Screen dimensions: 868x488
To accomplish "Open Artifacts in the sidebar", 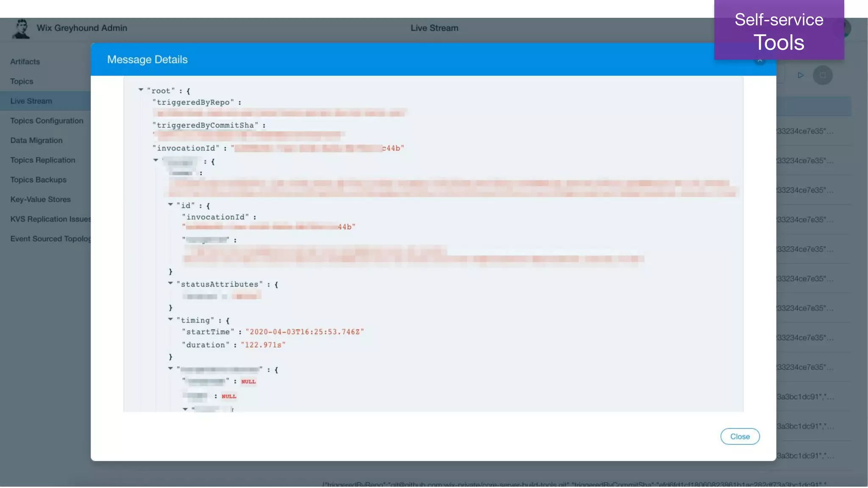I will click(x=25, y=62).
